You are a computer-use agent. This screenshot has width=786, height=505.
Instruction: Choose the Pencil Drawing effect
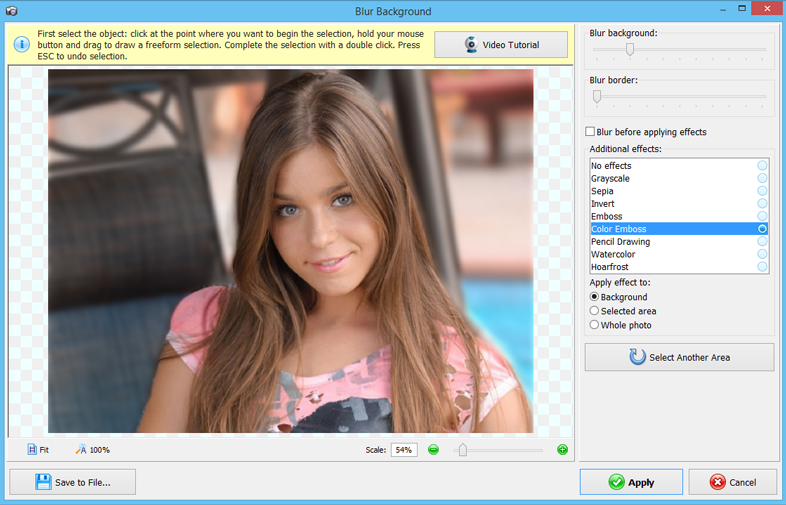[x=679, y=241]
